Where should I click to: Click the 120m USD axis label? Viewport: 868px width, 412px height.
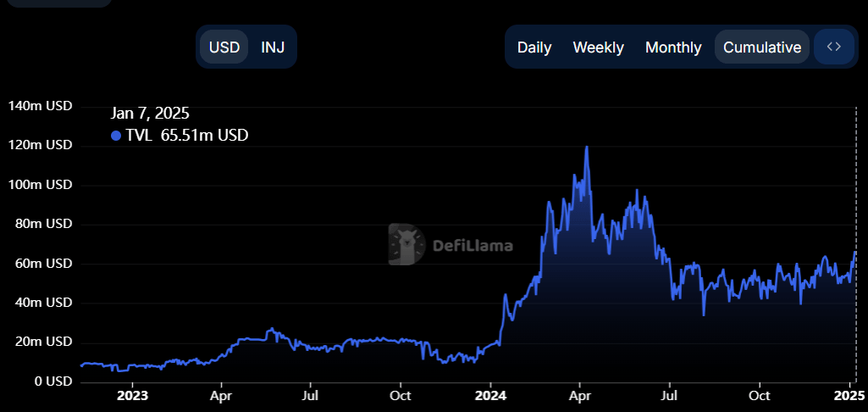40,145
